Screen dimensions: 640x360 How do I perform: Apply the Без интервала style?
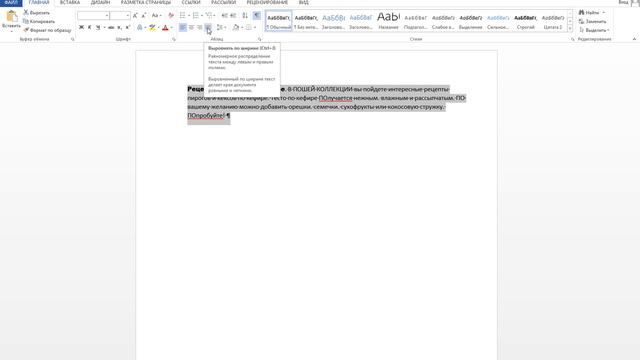click(x=306, y=21)
